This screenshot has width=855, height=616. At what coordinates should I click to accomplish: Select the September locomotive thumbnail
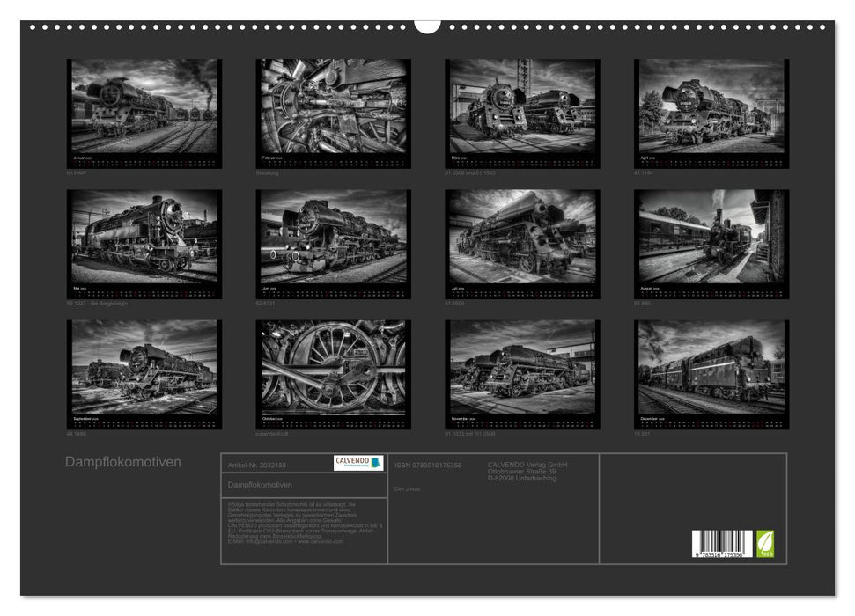[x=144, y=368]
